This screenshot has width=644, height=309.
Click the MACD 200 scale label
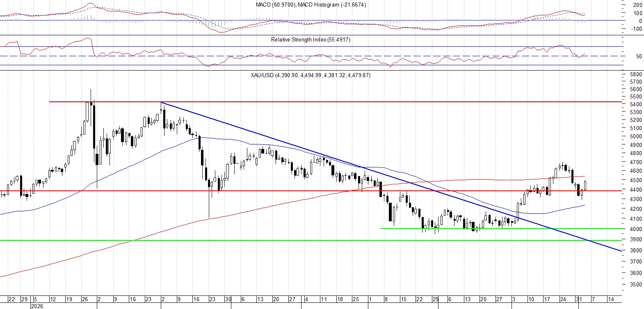click(x=638, y=5)
